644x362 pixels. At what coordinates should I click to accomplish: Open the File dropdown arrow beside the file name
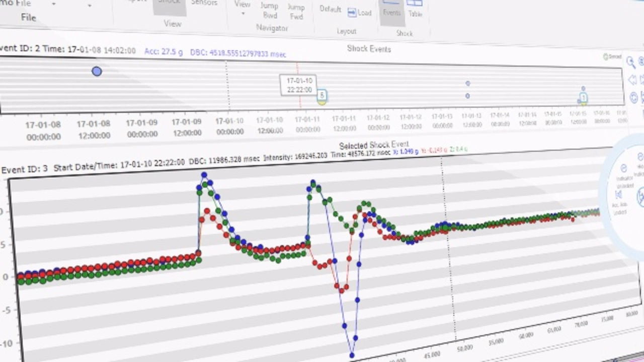[54, 4]
